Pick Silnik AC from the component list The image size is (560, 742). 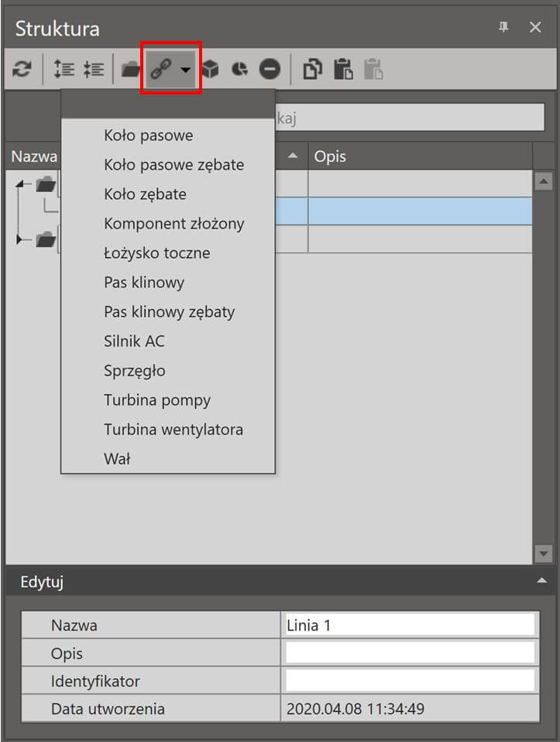tap(134, 342)
